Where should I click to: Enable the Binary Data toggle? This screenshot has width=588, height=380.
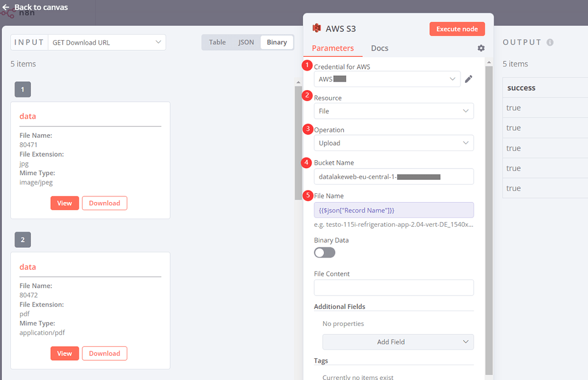click(324, 252)
